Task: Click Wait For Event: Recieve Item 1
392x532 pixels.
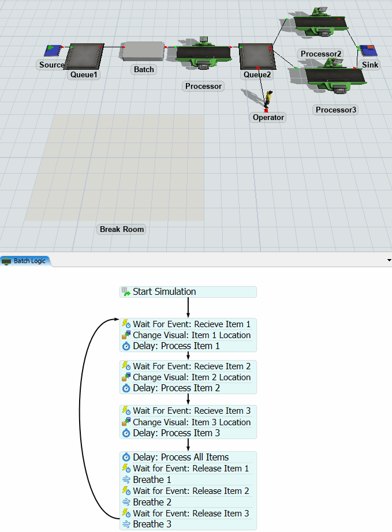Action: (191, 324)
